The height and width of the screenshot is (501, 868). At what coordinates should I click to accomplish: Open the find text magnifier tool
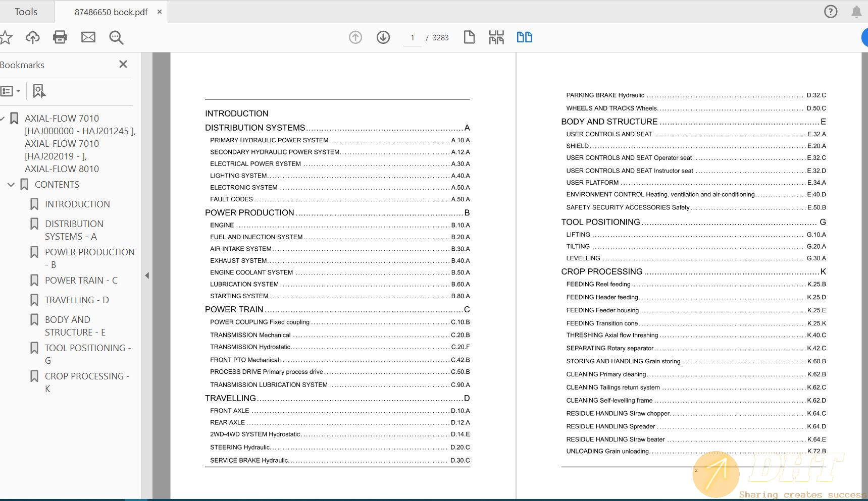pyautogui.click(x=116, y=37)
